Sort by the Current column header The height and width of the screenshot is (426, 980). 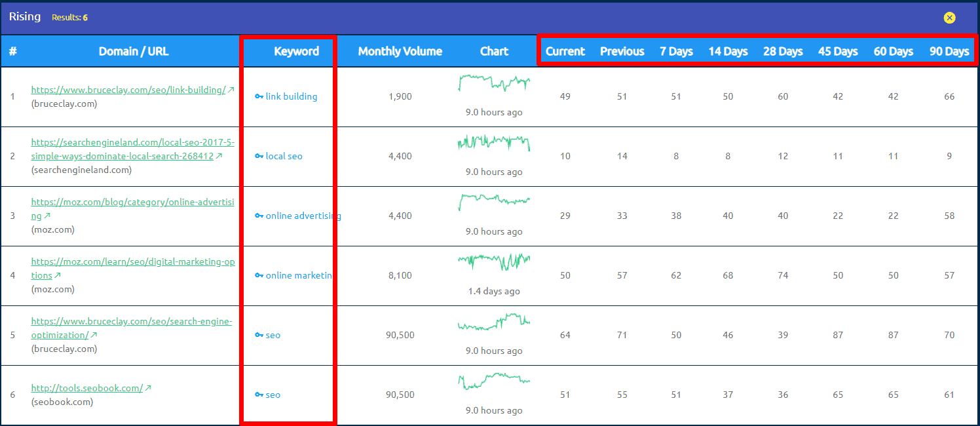565,51
